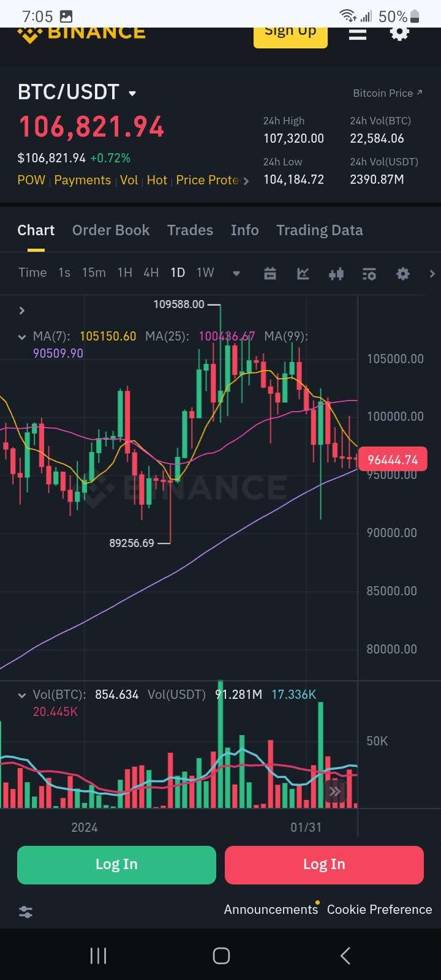
Task: Expand the additional time intervals dropdown
Action: [236, 274]
